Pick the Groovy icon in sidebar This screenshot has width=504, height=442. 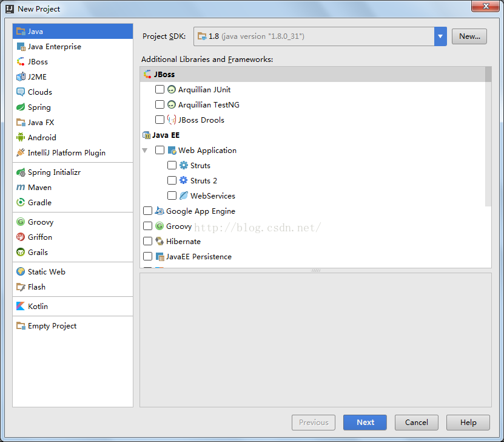tap(21, 222)
